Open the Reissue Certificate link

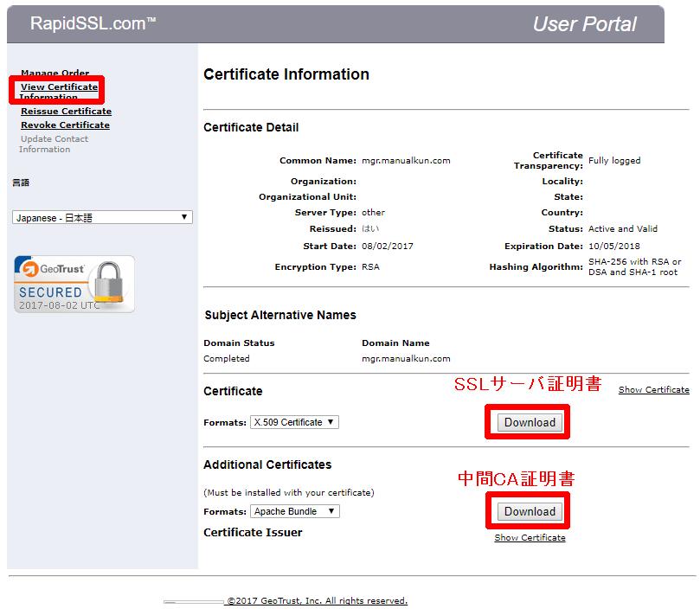click(x=66, y=111)
